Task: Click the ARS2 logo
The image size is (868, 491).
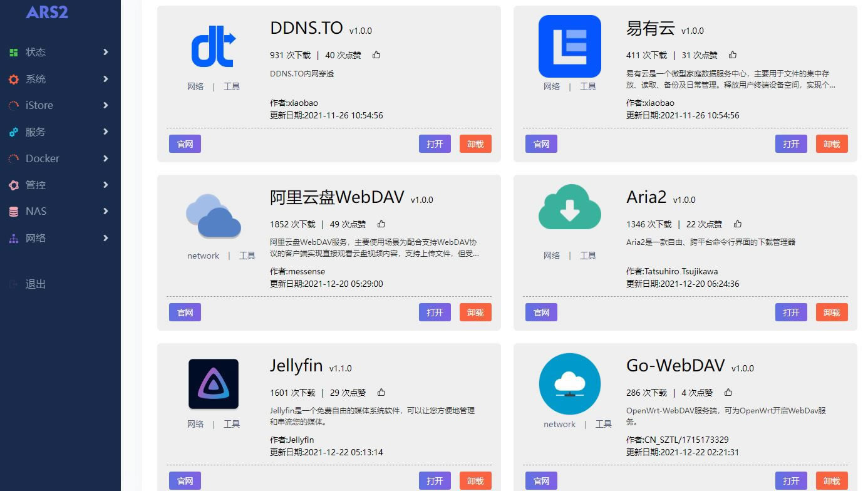Action: click(x=47, y=11)
